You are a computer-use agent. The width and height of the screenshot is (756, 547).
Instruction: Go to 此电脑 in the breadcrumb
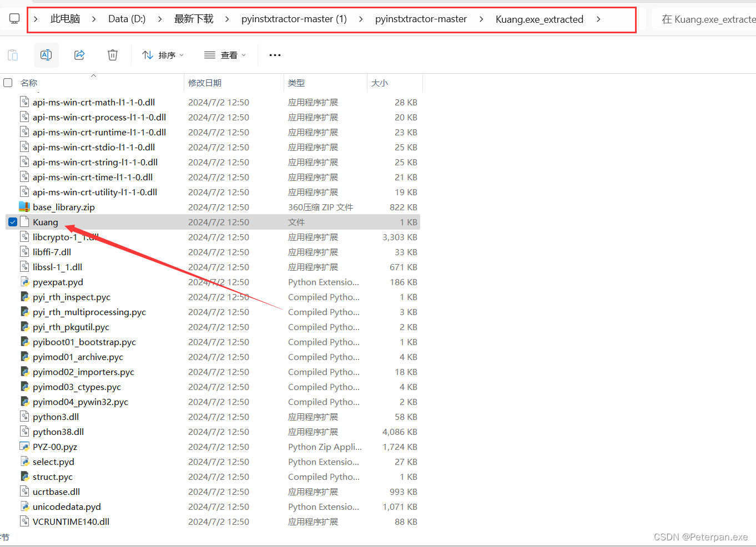pyautogui.click(x=65, y=19)
